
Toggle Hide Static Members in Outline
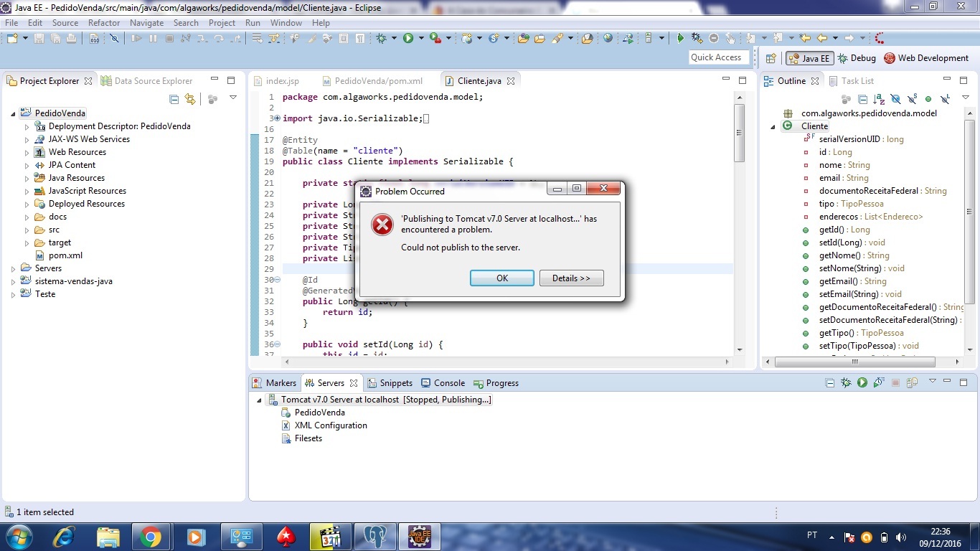[912, 99]
